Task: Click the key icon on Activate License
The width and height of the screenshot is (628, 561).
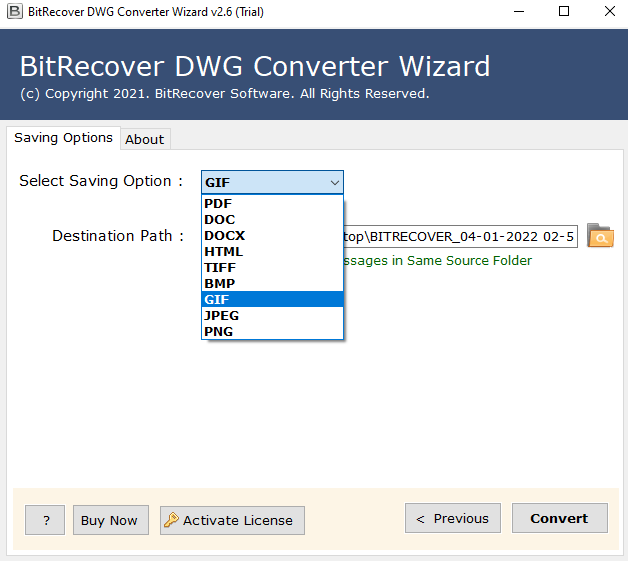Action: 172,520
